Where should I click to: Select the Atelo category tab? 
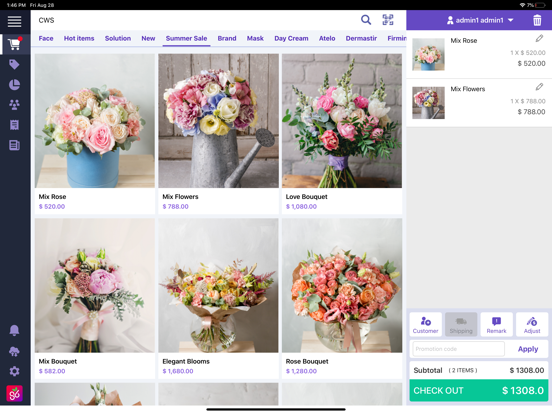pos(327,38)
